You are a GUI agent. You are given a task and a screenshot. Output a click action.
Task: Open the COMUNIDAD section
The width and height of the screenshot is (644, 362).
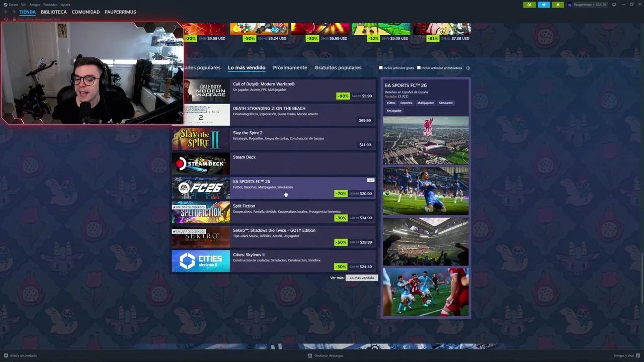tap(86, 12)
